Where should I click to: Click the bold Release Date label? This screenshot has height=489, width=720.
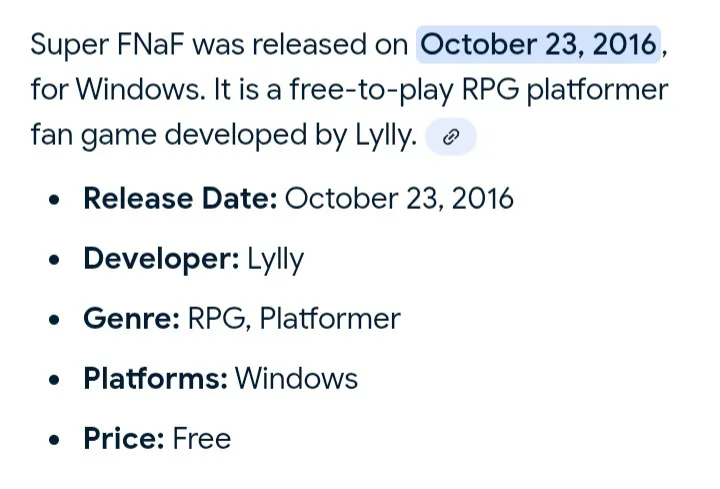click(179, 198)
